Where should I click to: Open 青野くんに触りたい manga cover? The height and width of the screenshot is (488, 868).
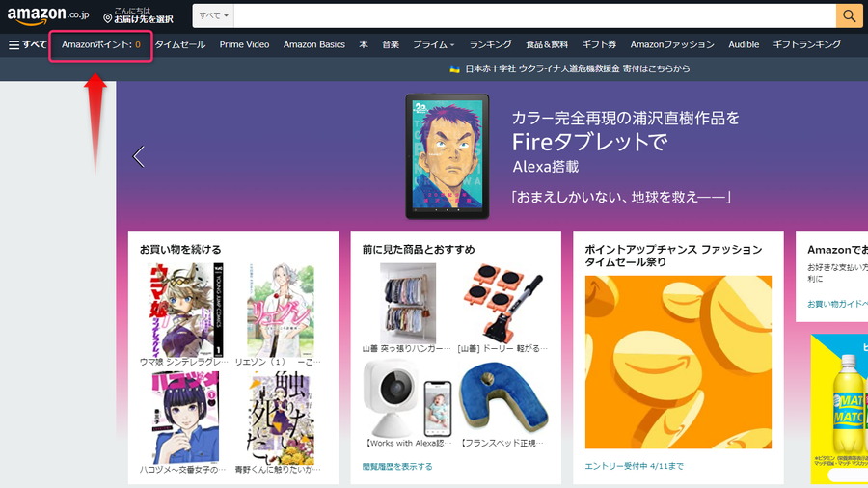tap(281, 418)
